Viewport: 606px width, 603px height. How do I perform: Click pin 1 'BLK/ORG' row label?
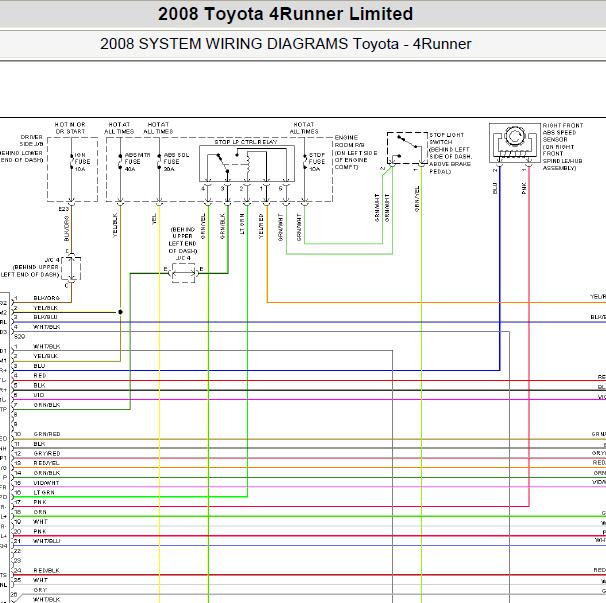tap(46, 298)
